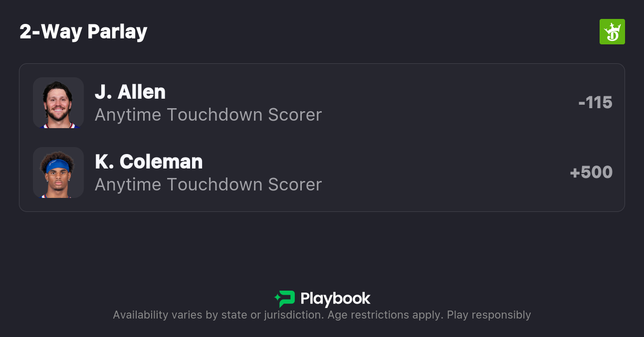Viewport: 644px width, 337px height.
Task: Click the DraftKings logo icon
Action: 612,32
